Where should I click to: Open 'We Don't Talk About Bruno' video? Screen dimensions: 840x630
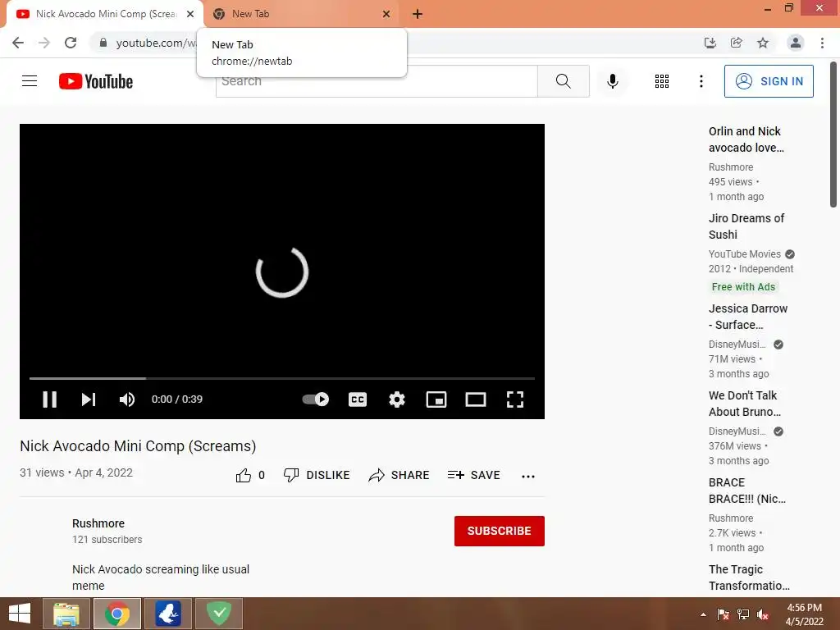745,404
